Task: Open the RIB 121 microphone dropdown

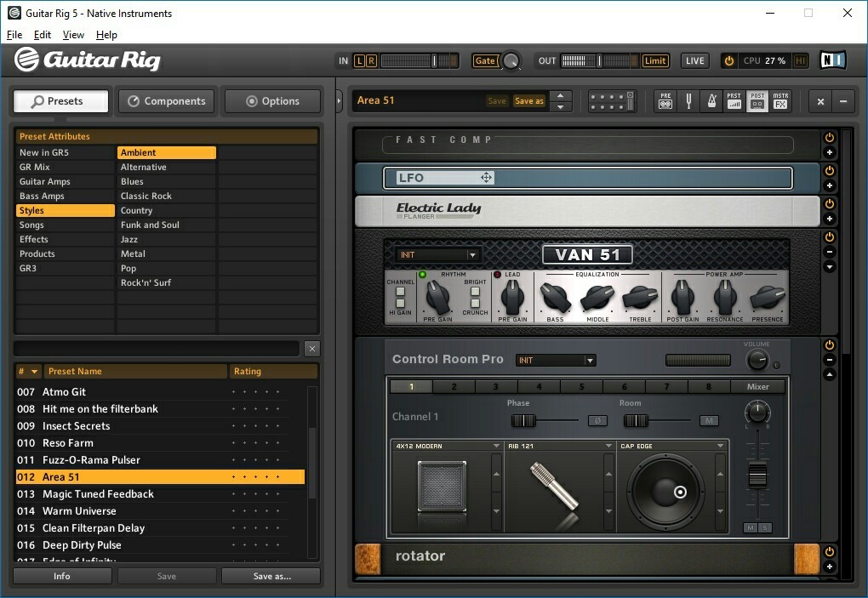Action: pos(608,446)
